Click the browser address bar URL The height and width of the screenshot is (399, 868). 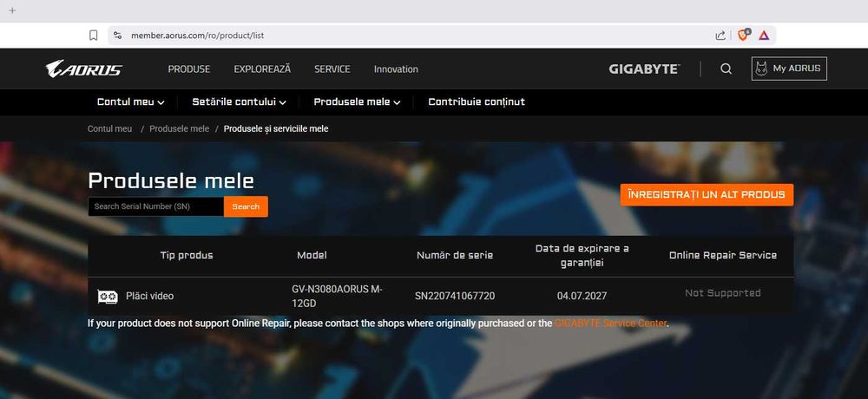pyautogui.click(x=198, y=36)
